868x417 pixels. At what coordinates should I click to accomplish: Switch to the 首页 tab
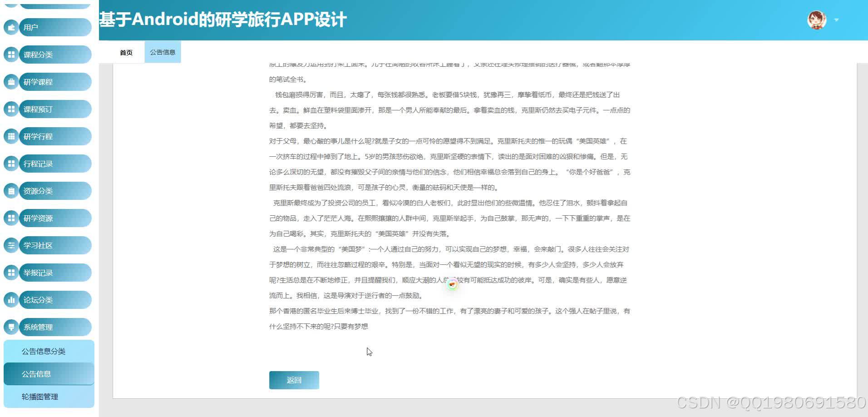coord(126,52)
